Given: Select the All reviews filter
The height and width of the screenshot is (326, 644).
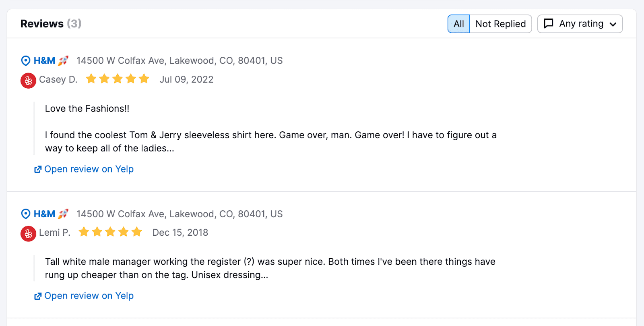Looking at the screenshot, I should click(x=458, y=24).
